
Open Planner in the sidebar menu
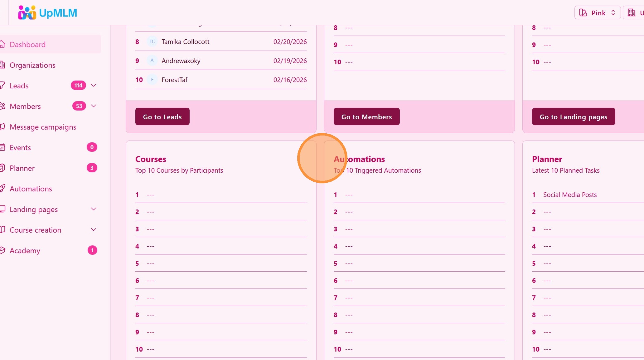(x=22, y=168)
